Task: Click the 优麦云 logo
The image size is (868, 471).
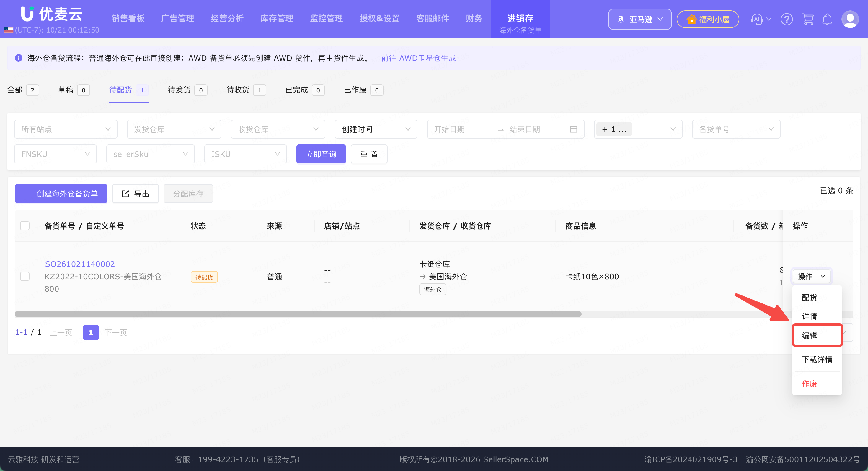Action: (x=52, y=14)
